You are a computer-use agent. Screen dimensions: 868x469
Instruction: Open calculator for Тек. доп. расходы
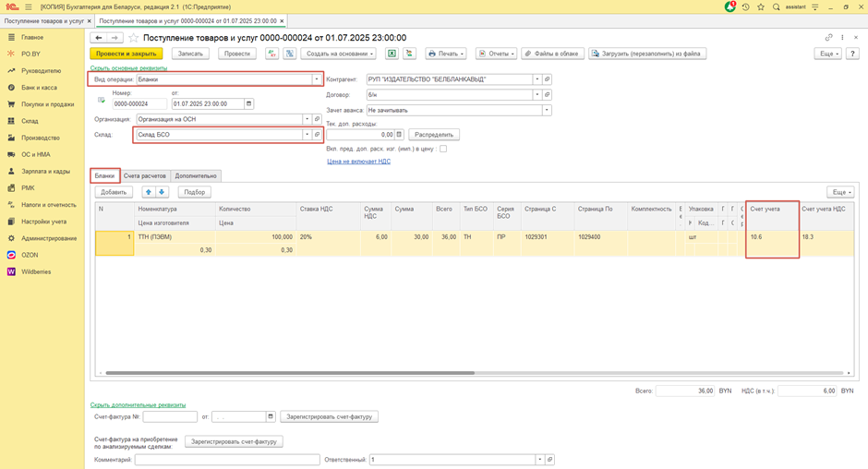(399, 135)
